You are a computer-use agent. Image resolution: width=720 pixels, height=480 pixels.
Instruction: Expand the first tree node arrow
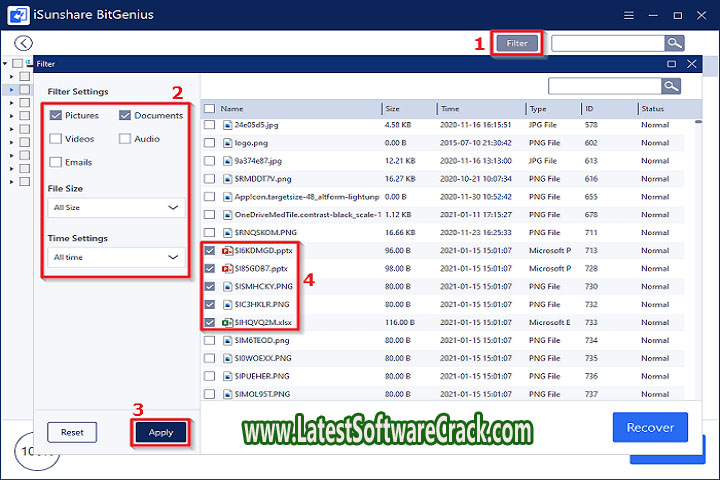tap(11, 63)
